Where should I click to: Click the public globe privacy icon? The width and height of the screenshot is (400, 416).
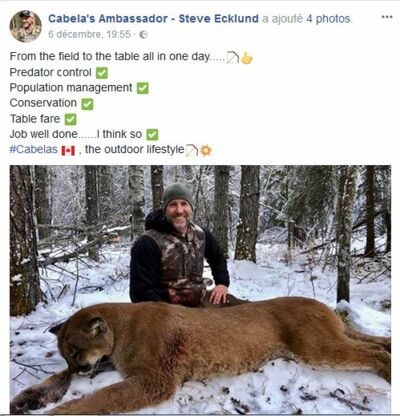click(x=143, y=34)
